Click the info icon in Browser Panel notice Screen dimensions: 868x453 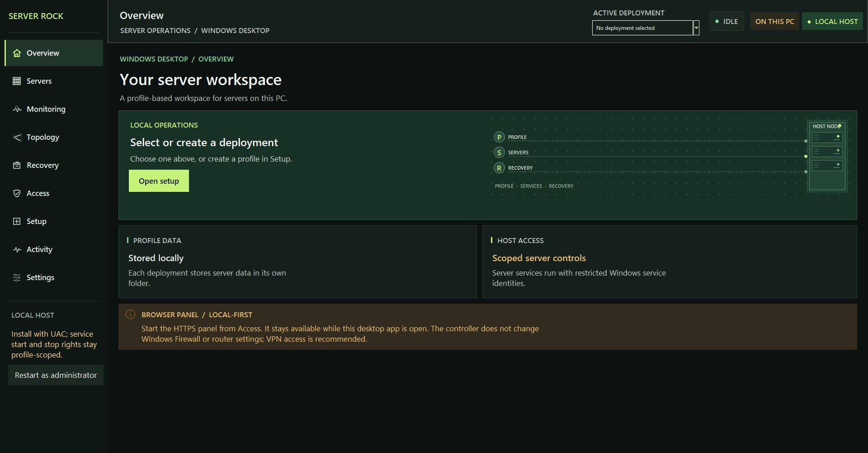pyautogui.click(x=130, y=314)
